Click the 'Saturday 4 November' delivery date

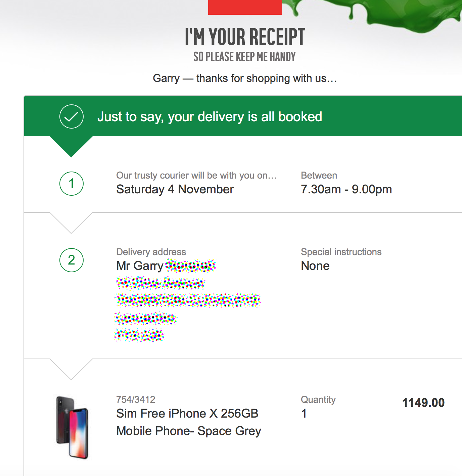pyautogui.click(x=175, y=189)
